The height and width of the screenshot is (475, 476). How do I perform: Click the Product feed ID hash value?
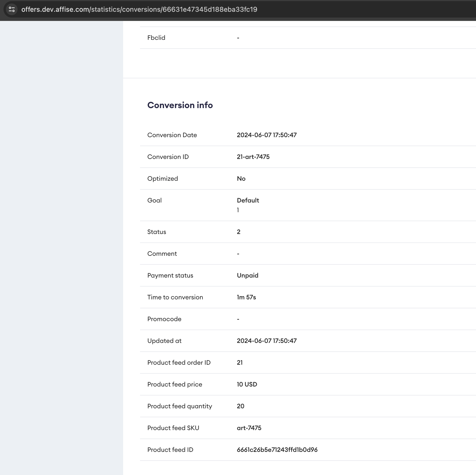(x=277, y=450)
